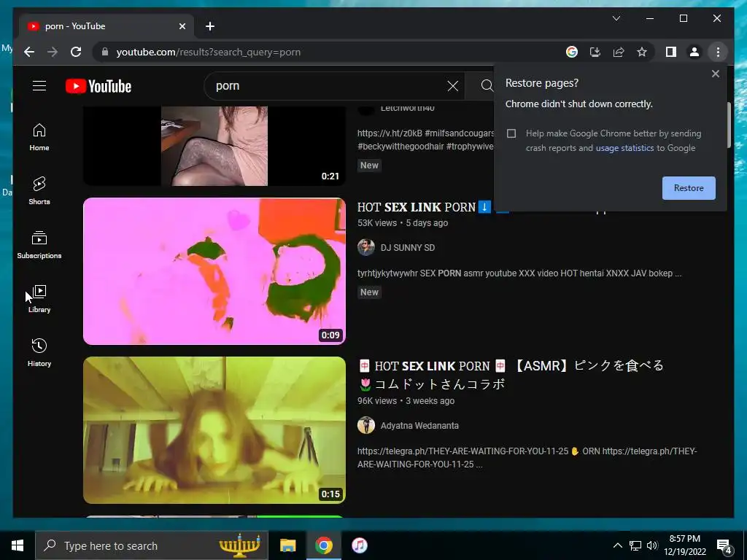
Task: Open Subscriptions from the sidebar
Action: point(39,245)
